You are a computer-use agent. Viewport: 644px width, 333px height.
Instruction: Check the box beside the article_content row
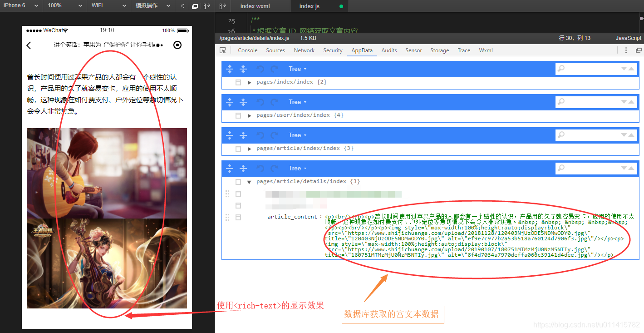(x=238, y=218)
